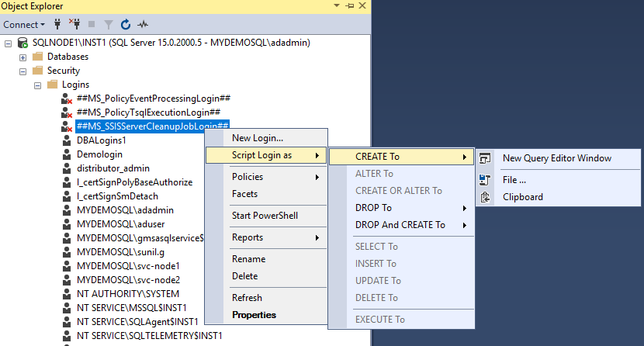Click the SQLNODE1\INST1 server icon
The height and width of the screenshot is (346, 644).
click(23, 43)
